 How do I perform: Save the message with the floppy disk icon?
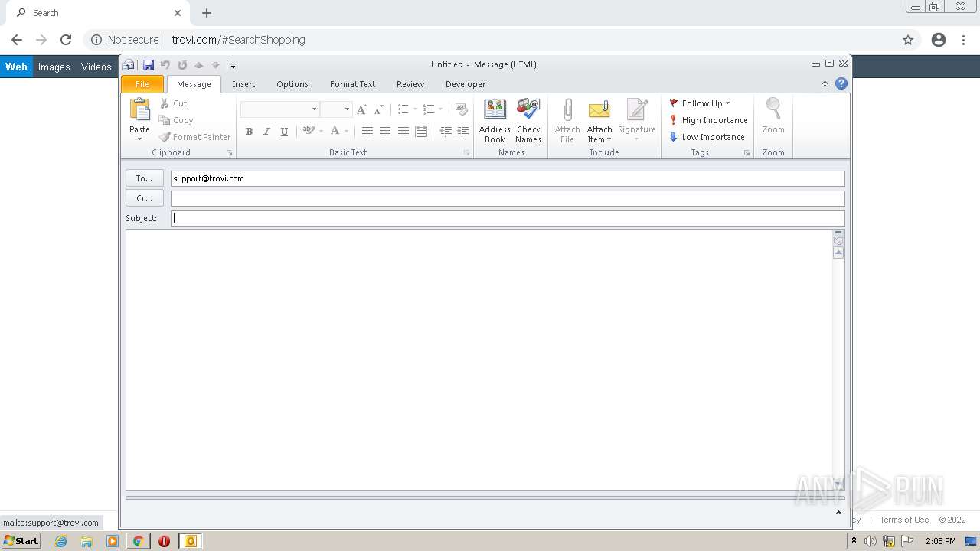pyautogui.click(x=149, y=65)
